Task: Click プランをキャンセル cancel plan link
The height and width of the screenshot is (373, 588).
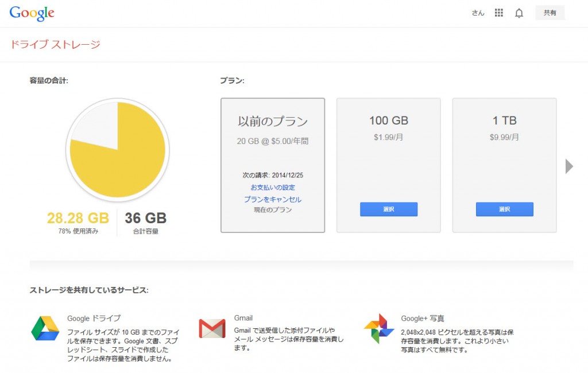Action: pos(273,200)
